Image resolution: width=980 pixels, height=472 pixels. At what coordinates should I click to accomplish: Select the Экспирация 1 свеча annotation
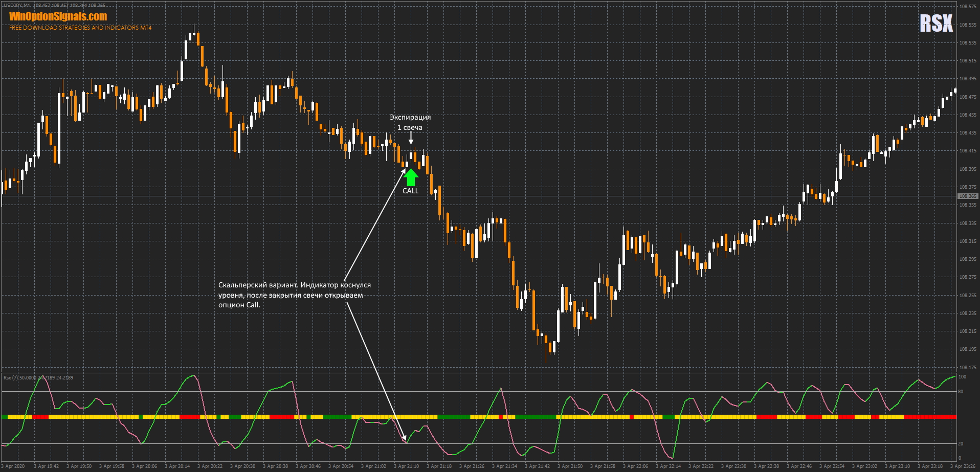tap(410, 122)
